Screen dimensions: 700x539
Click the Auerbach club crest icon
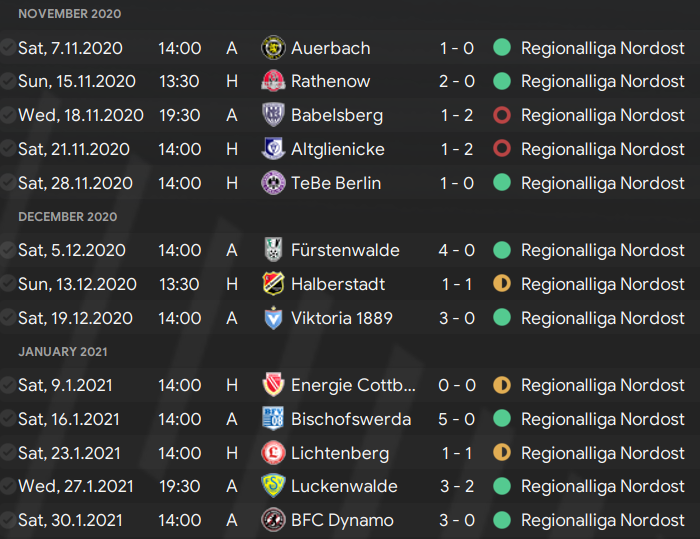coord(273,48)
